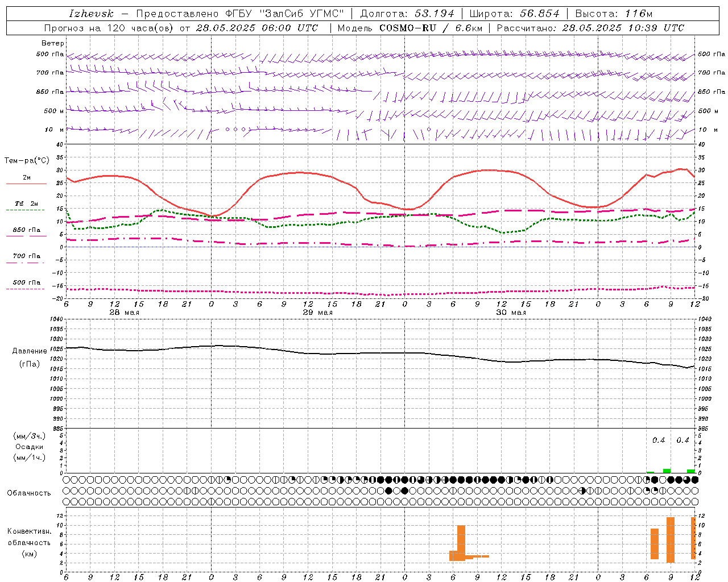Click the 'Высота: 116м' elevation text
Screen dimensions: 728x582
coord(614,14)
